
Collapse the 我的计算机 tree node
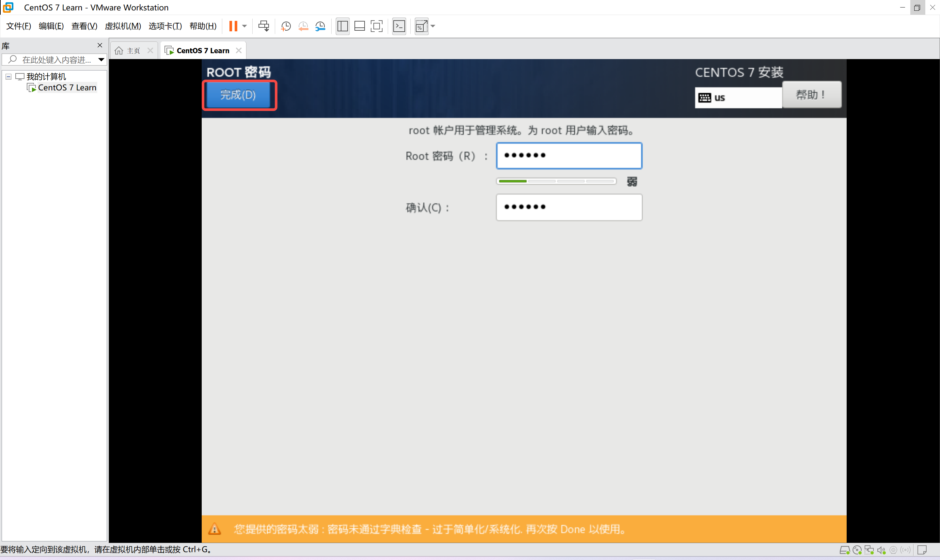(8, 77)
